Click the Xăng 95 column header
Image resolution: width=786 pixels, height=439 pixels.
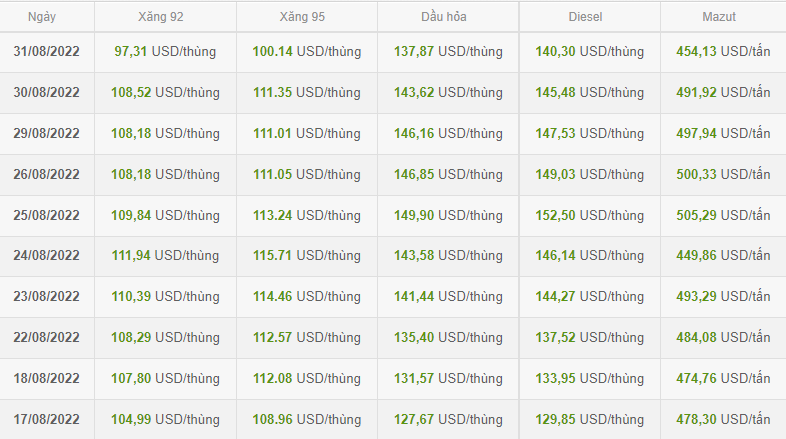[306, 17]
